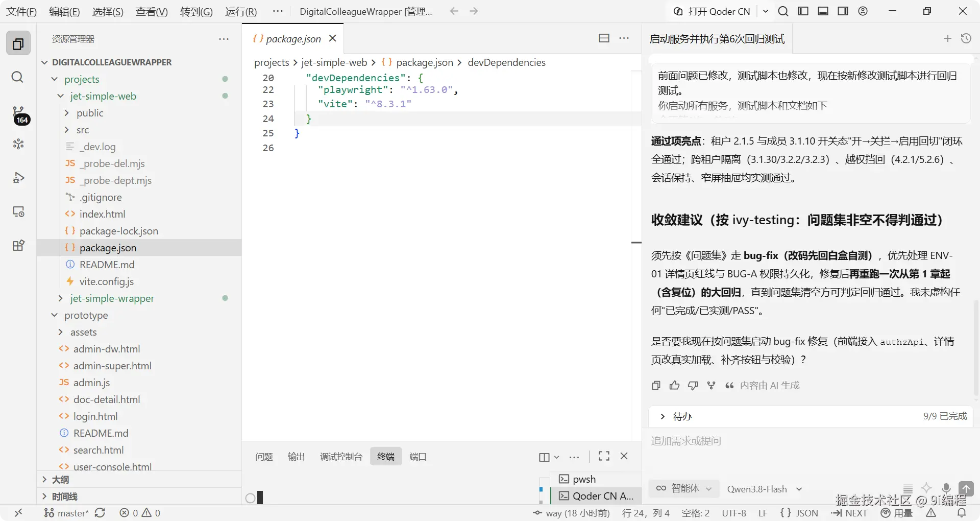Click the JSON language mode indicator

pyautogui.click(x=799, y=513)
